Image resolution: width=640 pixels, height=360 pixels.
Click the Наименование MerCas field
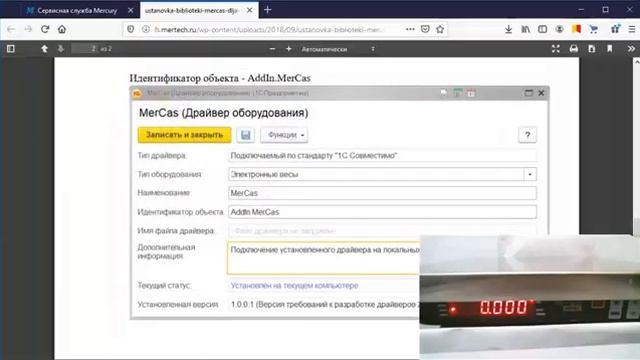(382, 193)
